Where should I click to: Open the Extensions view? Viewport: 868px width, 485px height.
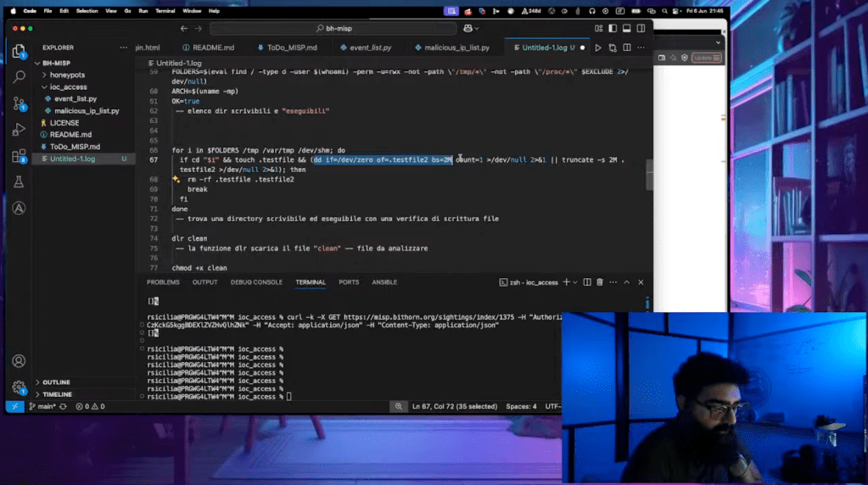tap(19, 156)
